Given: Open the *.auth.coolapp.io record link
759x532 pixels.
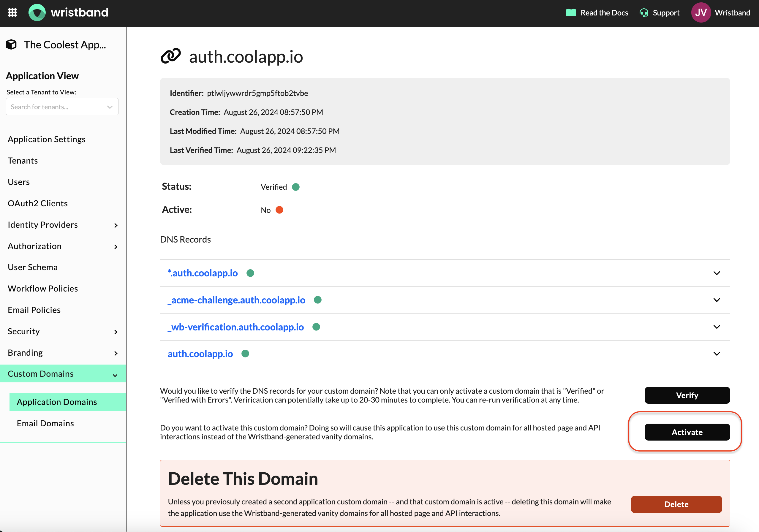Looking at the screenshot, I should click(x=203, y=273).
